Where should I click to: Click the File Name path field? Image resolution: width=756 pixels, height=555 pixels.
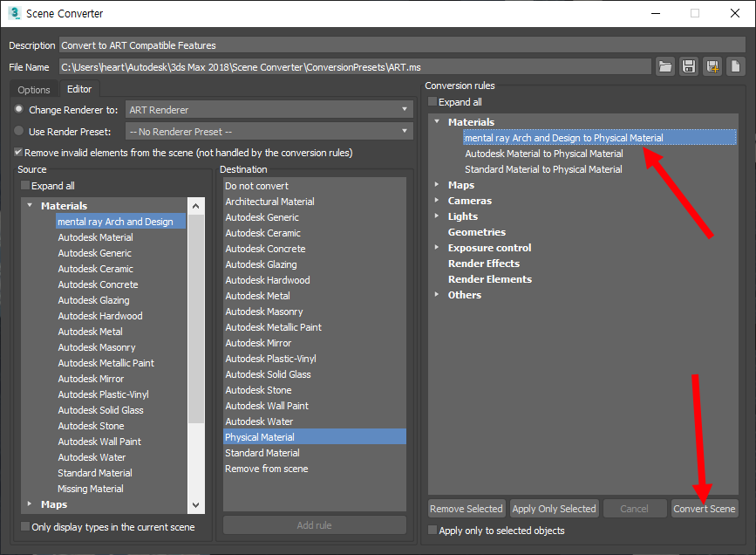click(x=355, y=67)
